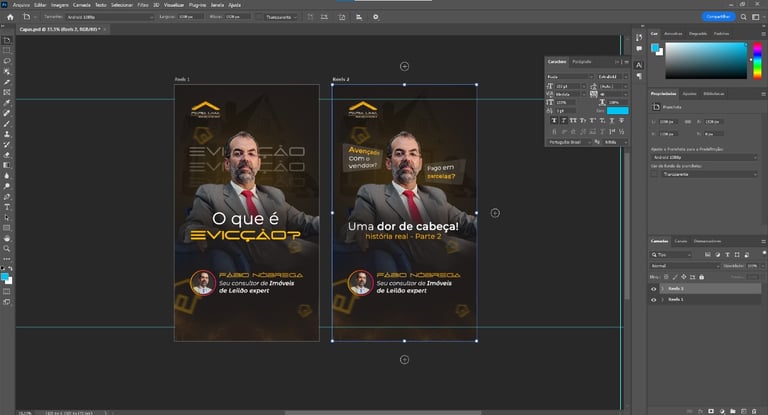Screen dimensions: 768x415
Task: Add a layer mask from Layers panel
Action: pyautogui.click(x=711, y=411)
